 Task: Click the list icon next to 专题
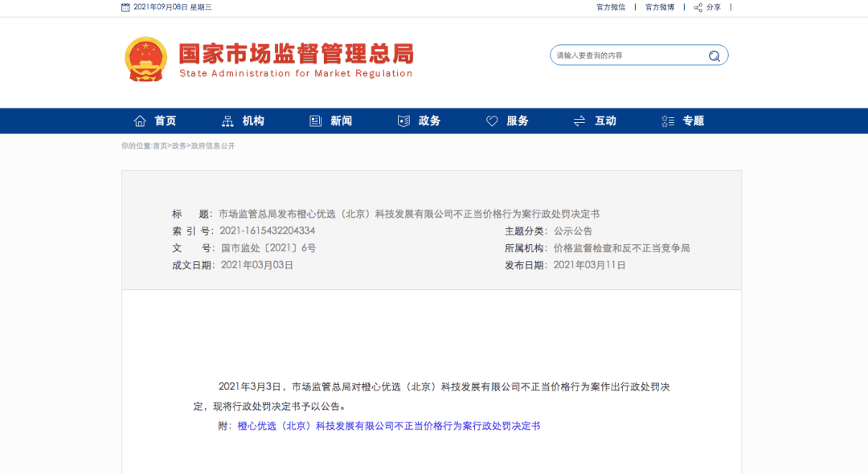click(668, 121)
